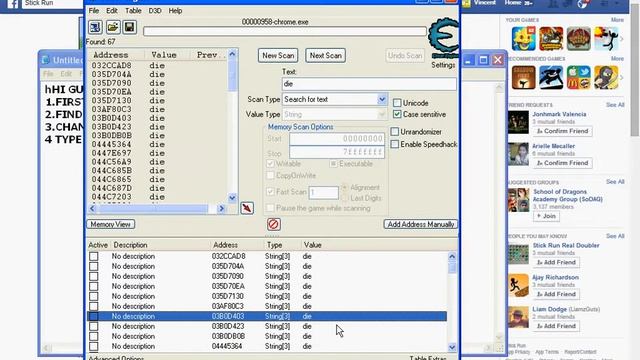Click the Text search input field
640x360 pixels.
coord(369,84)
